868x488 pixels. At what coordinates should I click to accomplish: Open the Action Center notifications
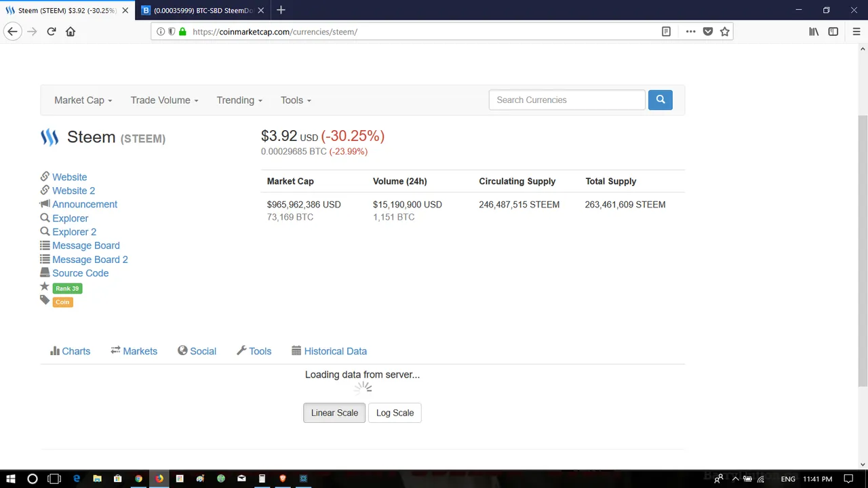[x=848, y=479]
